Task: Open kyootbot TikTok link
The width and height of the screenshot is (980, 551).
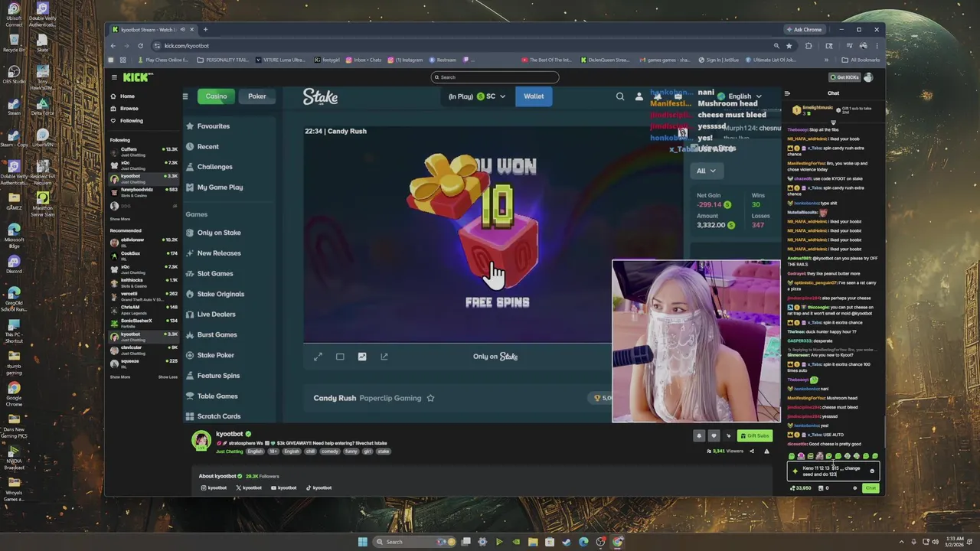Action: pyautogui.click(x=318, y=487)
